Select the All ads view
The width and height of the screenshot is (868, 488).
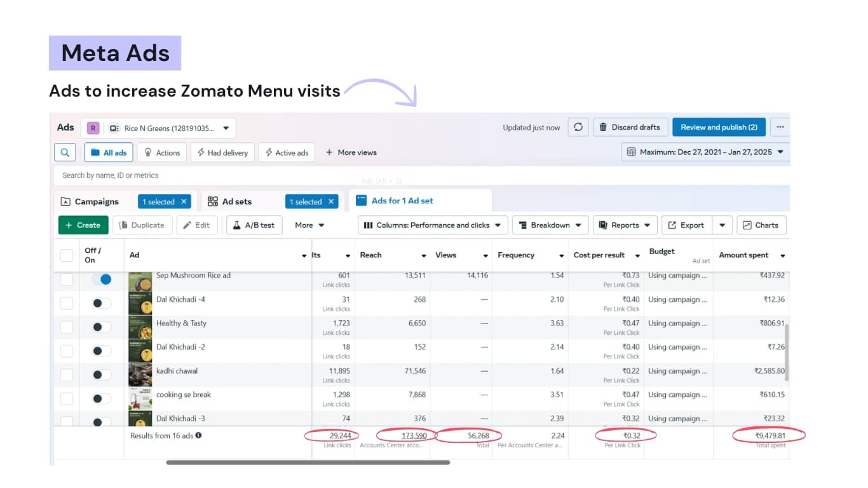pyautogui.click(x=109, y=152)
